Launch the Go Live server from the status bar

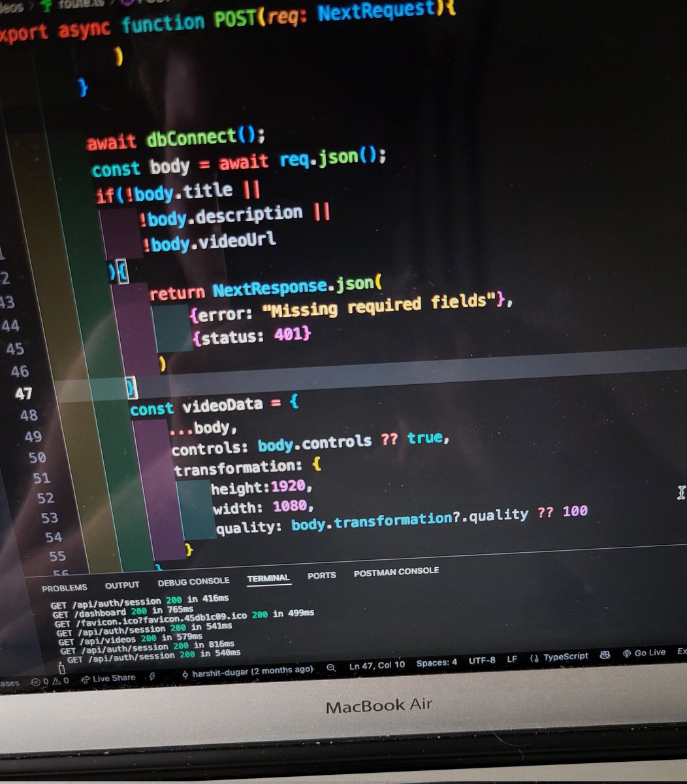tap(648, 653)
